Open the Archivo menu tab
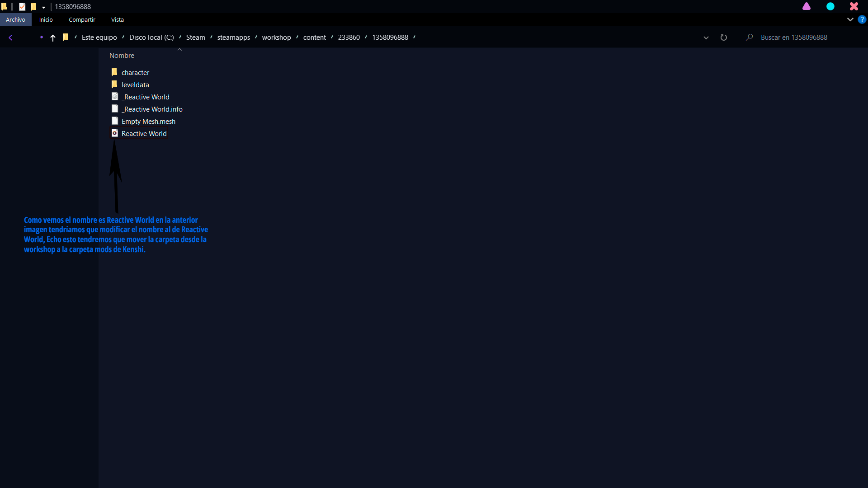868x488 pixels. pos(15,19)
